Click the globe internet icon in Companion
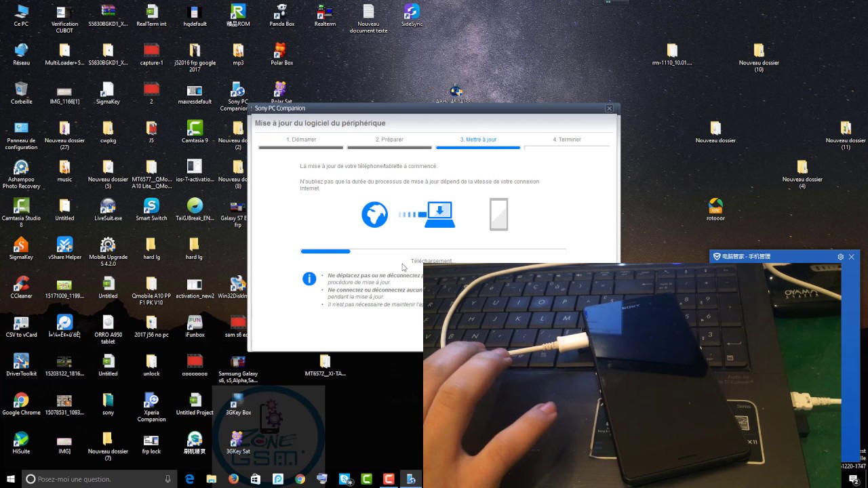 [374, 214]
